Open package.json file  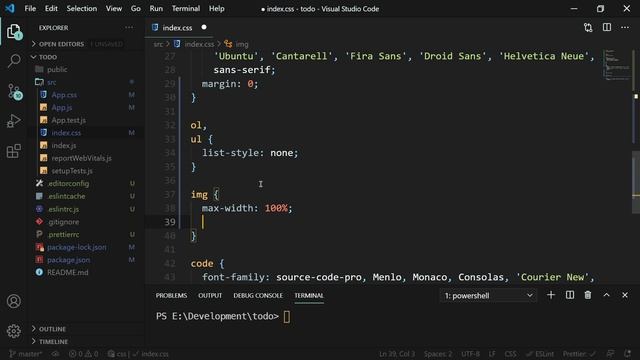(69, 260)
